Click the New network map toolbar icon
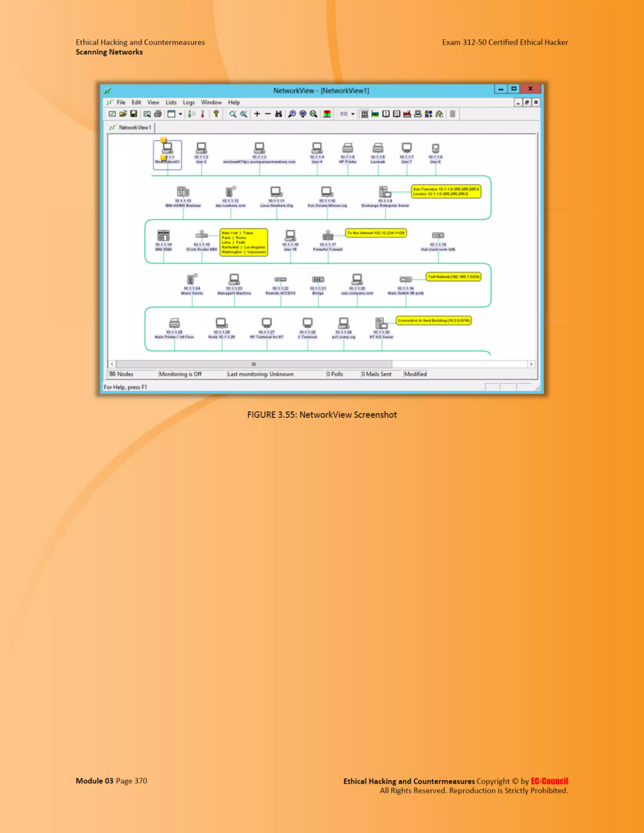Screen dimensions: 644x833 click(112, 114)
